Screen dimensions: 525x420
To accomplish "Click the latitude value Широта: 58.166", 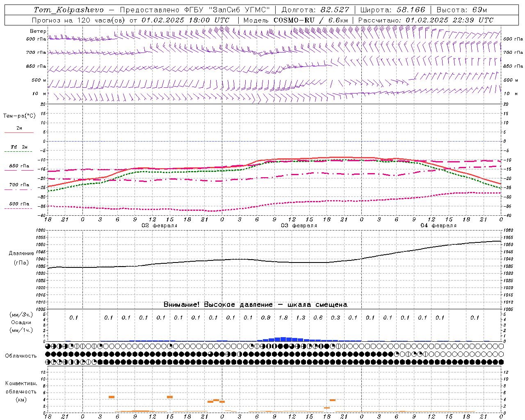I will click(393, 10).
